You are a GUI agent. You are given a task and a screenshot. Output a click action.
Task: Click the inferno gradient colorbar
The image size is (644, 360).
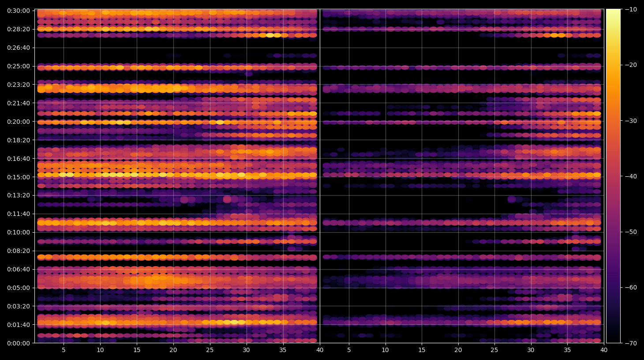click(x=613, y=176)
